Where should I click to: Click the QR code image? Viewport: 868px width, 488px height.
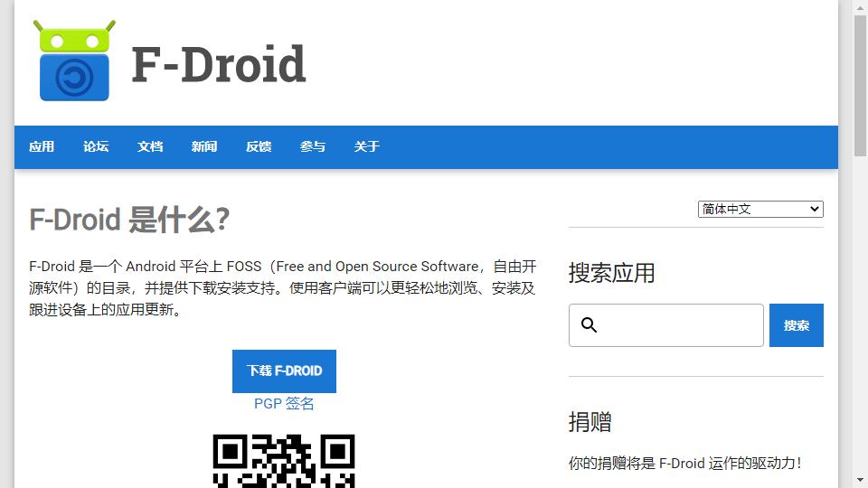284,461
